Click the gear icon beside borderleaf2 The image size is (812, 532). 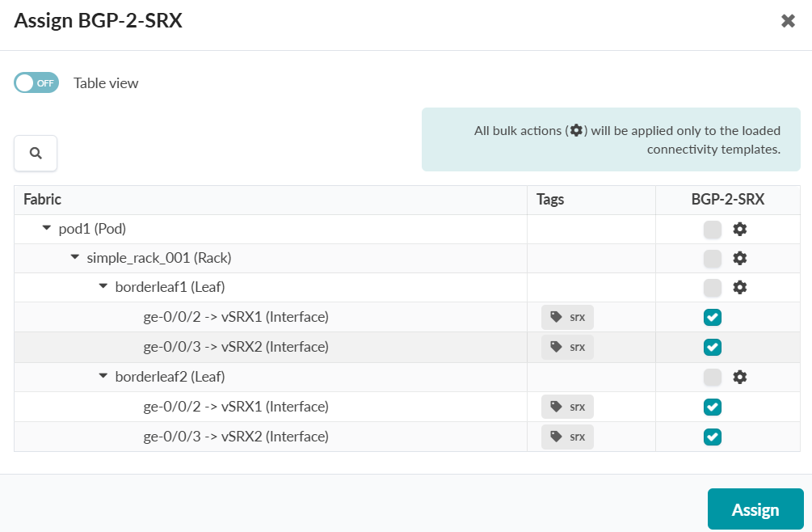(740, 377)
